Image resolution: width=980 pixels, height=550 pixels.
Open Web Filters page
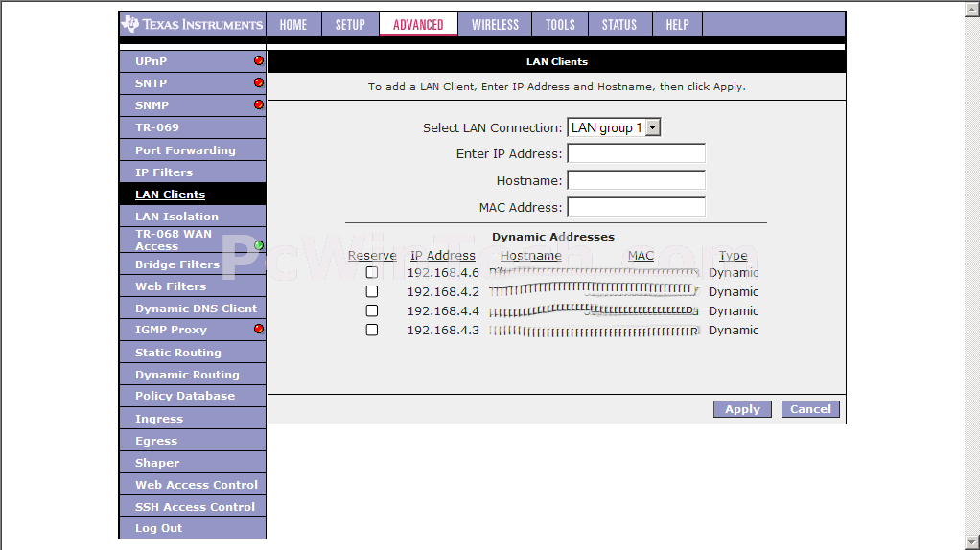pos(193,286)
